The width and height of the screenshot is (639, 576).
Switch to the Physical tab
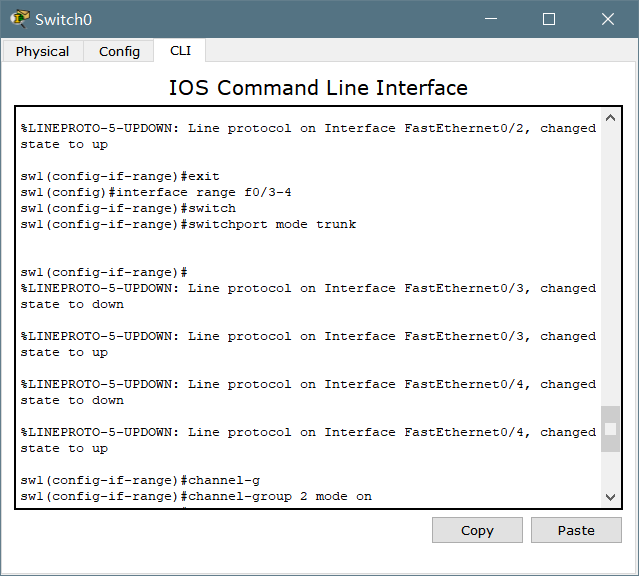(x=43, y=52)
